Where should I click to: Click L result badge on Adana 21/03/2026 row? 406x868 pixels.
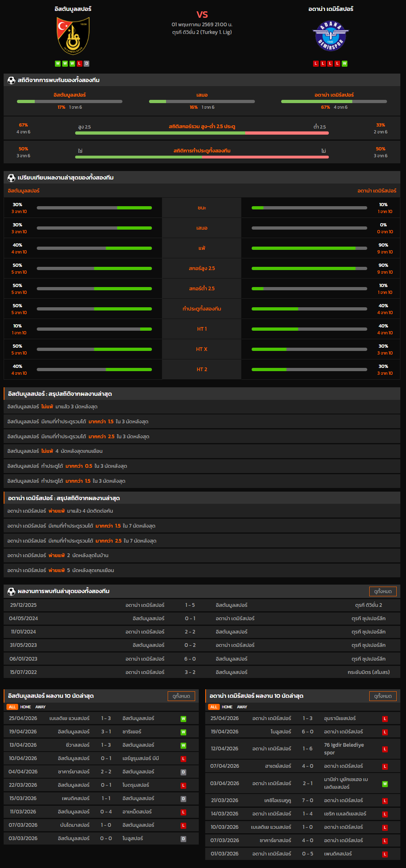coord(385,801)
